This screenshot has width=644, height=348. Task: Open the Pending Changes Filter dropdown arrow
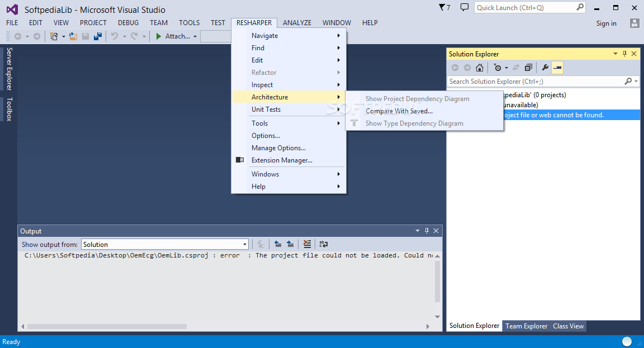click(x=506, y=68)
